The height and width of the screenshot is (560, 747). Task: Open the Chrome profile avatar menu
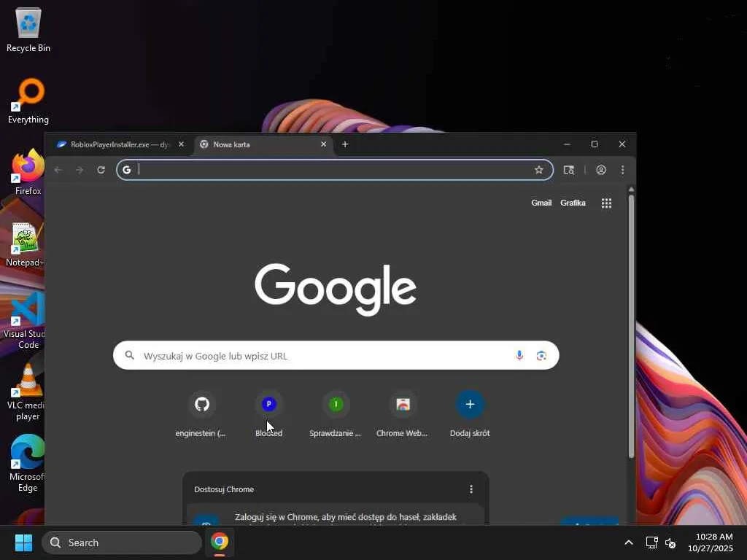[x=601, y=170]
